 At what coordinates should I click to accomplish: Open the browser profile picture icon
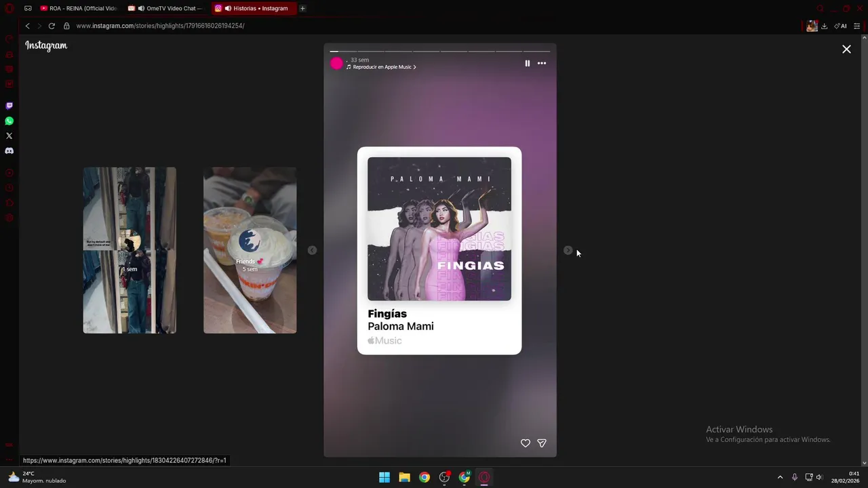tap(812, 26)
